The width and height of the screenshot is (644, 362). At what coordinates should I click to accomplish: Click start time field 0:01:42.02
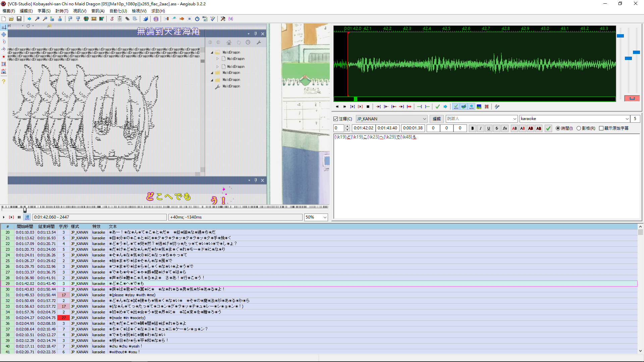tap(363, 128)
